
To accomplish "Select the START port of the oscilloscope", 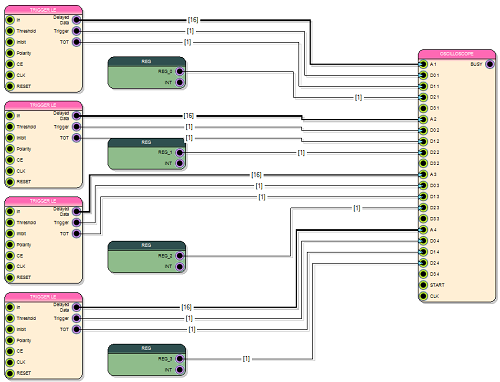I will pos(423,285).
